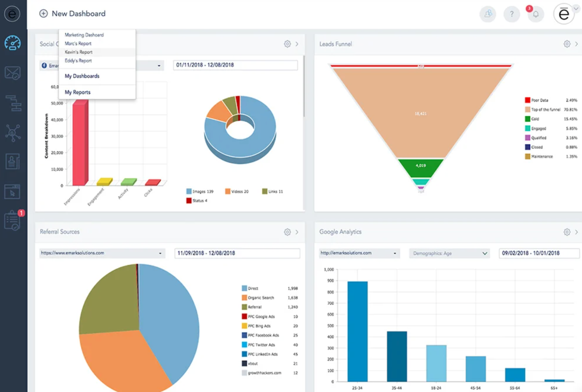582x392 pixels.
Task: Click the New Dashboard plus button
Action: click(43, 13)
